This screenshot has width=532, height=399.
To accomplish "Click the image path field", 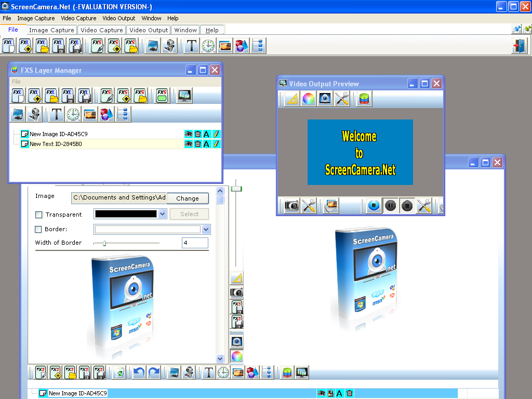I will (x=119, y=198).
